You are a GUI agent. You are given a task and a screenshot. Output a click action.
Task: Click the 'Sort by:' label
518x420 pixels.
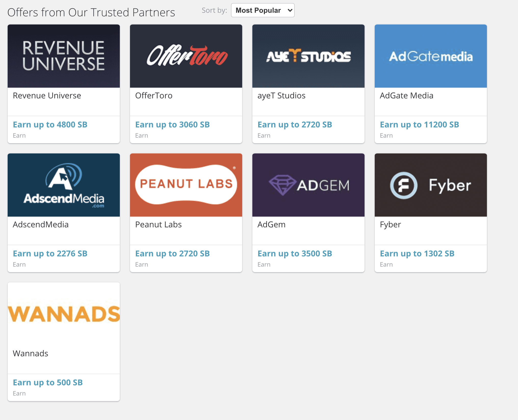click(214, 10)
